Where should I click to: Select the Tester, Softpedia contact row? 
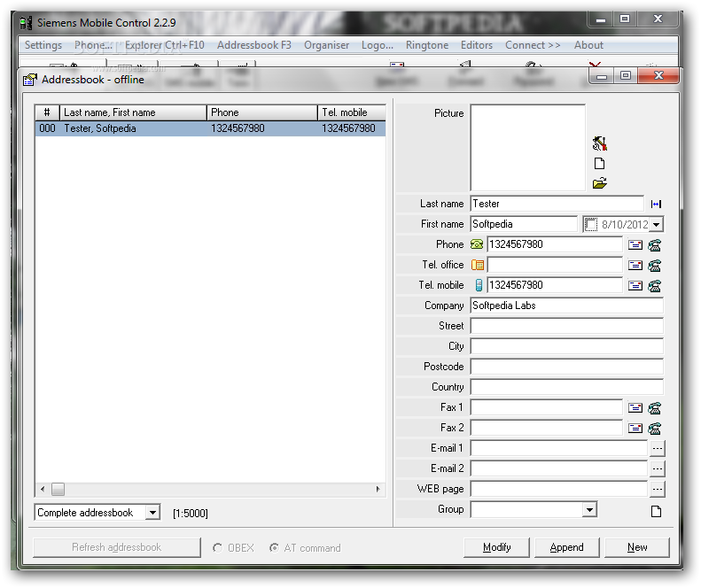210,128
